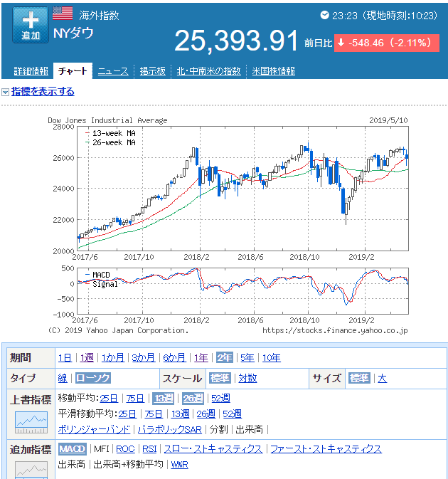Expand the 指標を表示する toggle arrow
The height and width of the screenshot is (479, 448).
click(x=5, y=92)
